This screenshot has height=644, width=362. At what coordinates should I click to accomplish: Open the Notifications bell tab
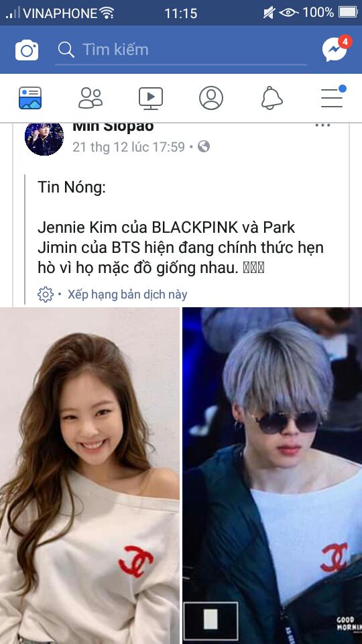pyautogui.click(x=271, y=98)
